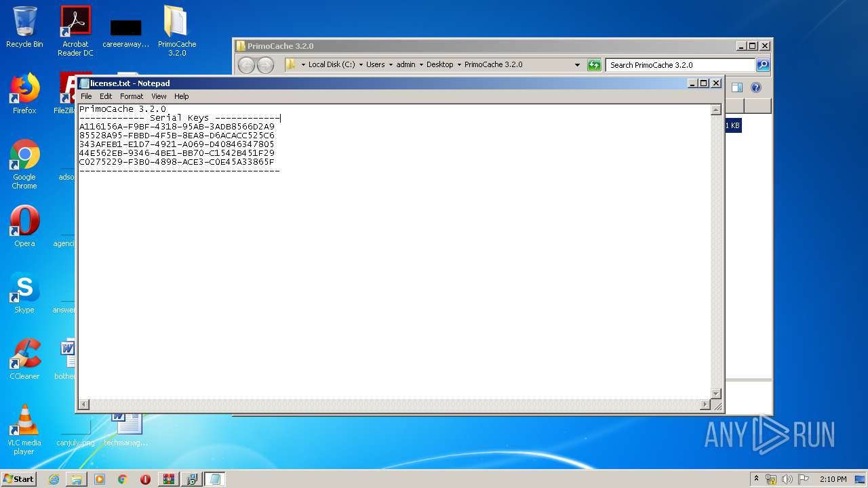The image size is (868, 488).
Task: Click Notepad vertical scrollbar up arrow
Action: pos(716,110)
